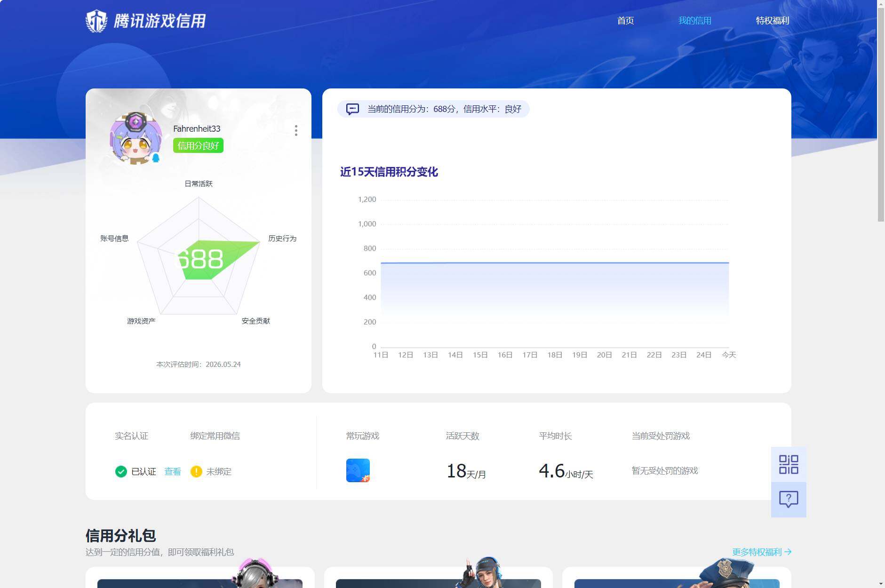Viewport: 885px width, 588px height.
Task: Click the 未绑定 WeChat binding status
Action: coord(219,471)
